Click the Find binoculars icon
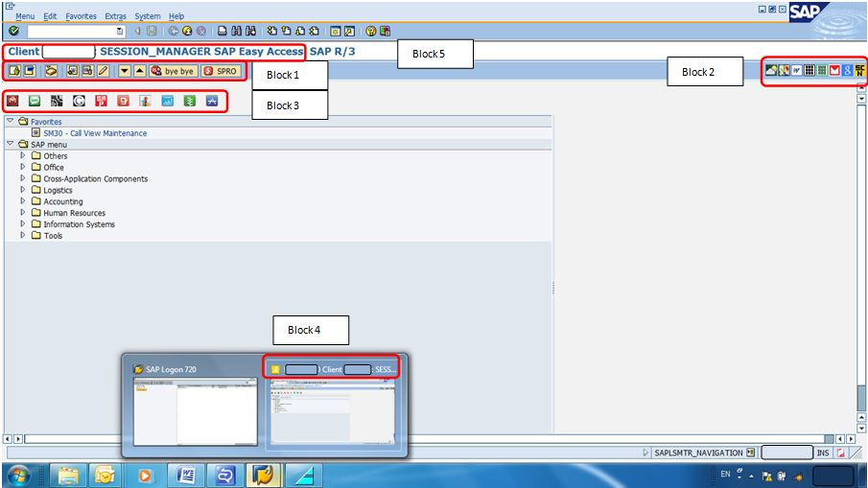 tap(236, 31)
